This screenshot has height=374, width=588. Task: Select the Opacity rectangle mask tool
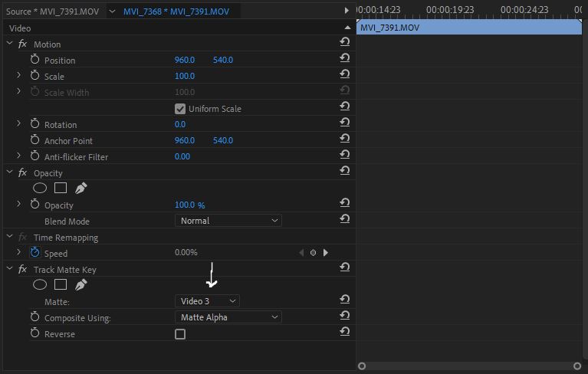pyautogui.click(x=61, y=188)
